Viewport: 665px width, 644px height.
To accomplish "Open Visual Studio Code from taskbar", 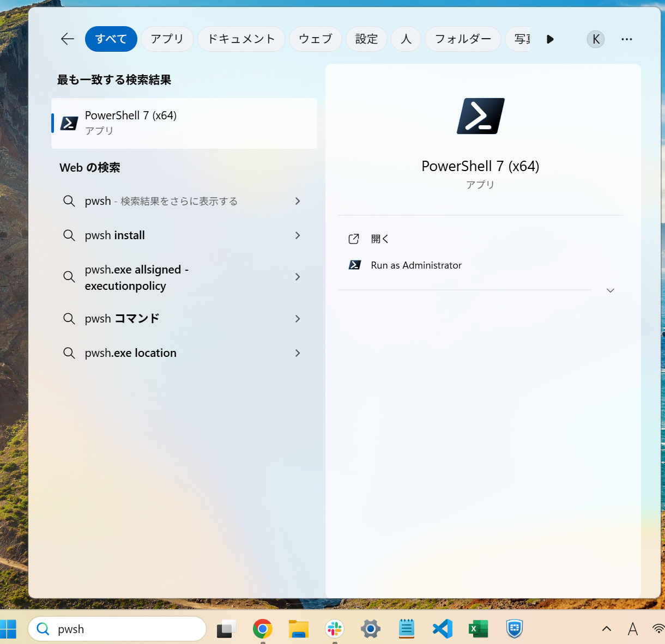I will [443, 629].
